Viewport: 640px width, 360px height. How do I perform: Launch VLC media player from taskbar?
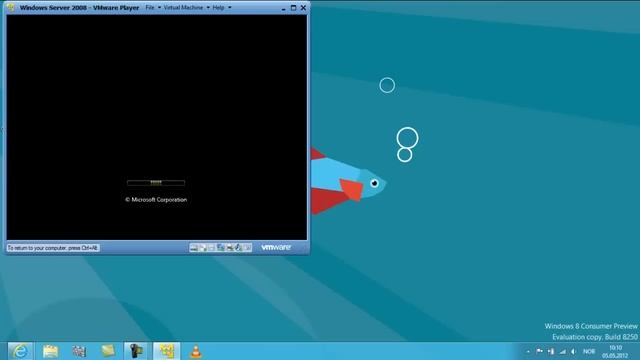coord(196,351)
